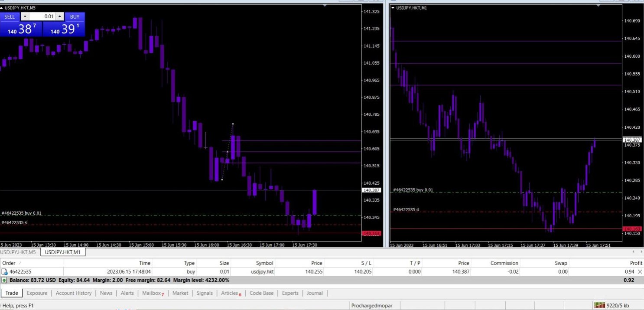Click the Prochargedmopar profile in status bar
This screenshot has width=644, height=310.
pos(371,306)
